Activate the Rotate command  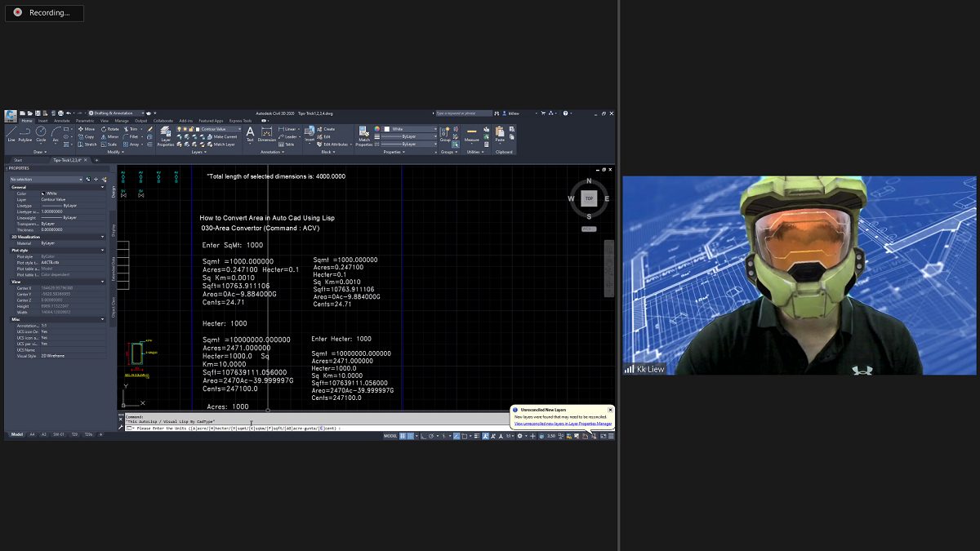click(x=109, y=129)
